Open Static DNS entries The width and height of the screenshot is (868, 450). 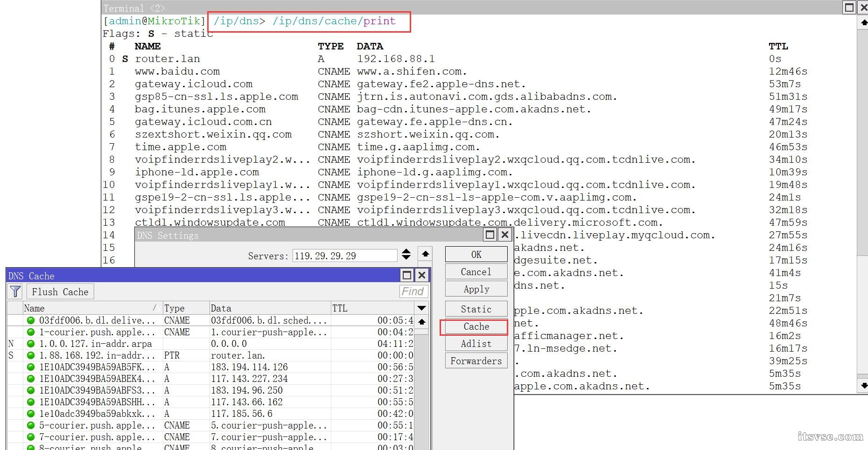click(x=476, y=309)
